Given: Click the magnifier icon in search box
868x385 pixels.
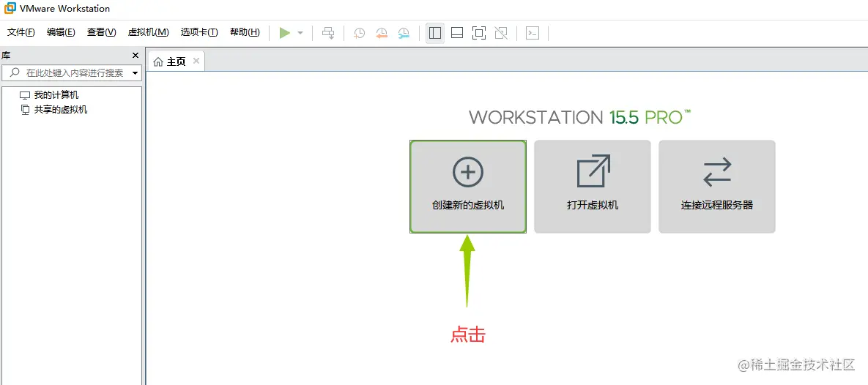Looking at the screenshot, I should pos(15,72).
